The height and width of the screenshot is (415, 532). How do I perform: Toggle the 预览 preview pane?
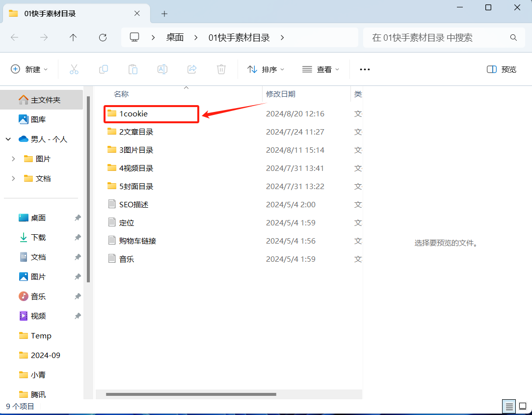pos(502,69)
